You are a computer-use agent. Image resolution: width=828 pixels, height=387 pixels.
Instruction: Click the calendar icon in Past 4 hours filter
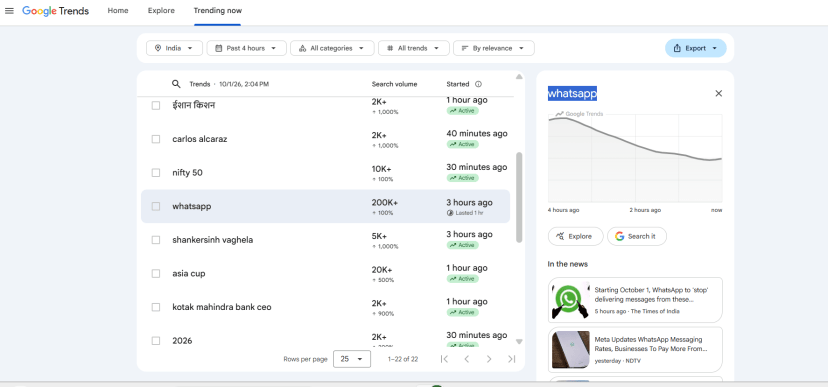coord(219,48)
